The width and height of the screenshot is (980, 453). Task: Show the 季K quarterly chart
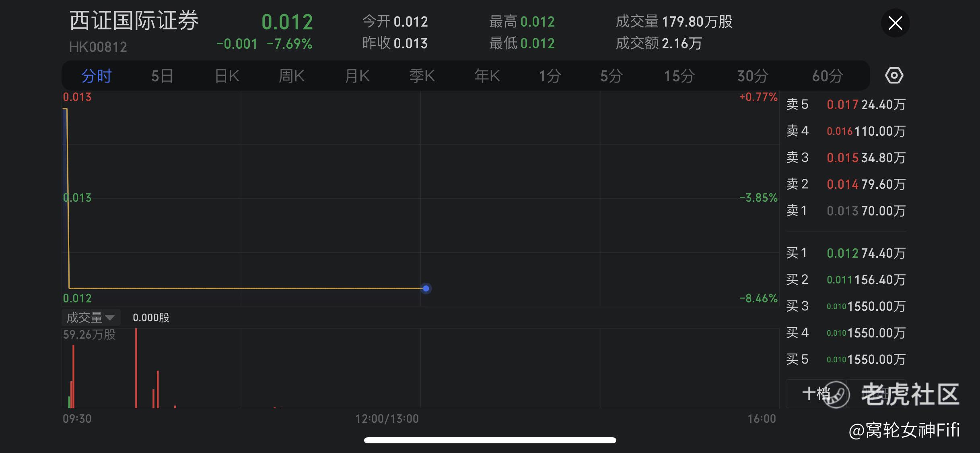(422, 76)
